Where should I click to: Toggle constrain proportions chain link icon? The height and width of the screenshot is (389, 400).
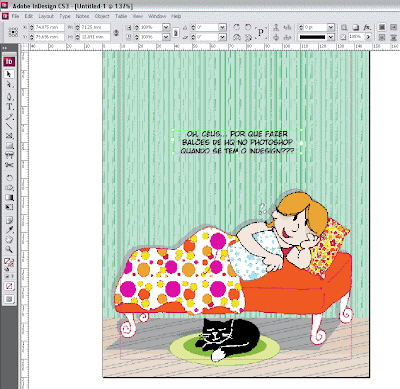pyautogui.click(x=116, y=32)
